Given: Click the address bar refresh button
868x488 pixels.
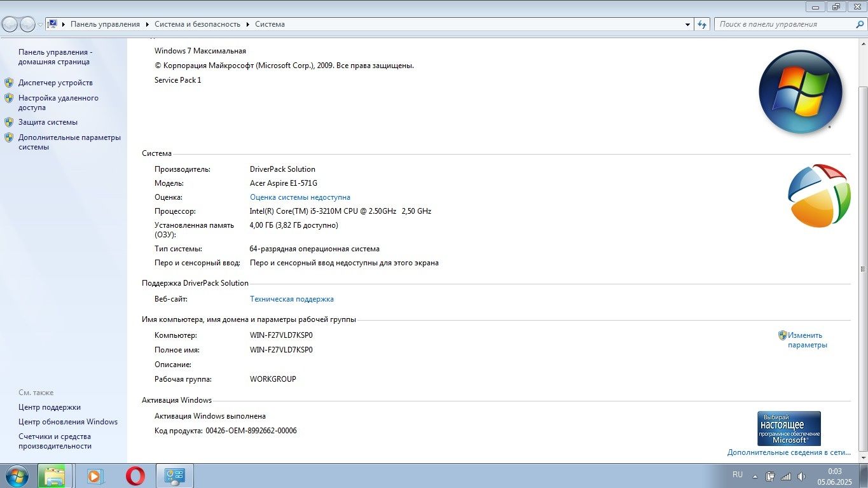Looking at the screenshot, I should [x=702, y=24].
